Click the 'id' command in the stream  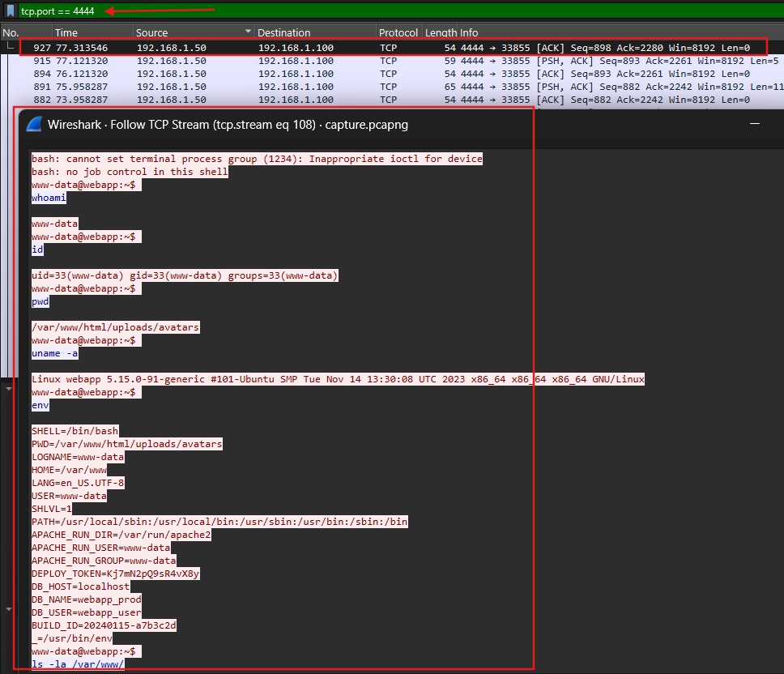(x=37, y=250)
